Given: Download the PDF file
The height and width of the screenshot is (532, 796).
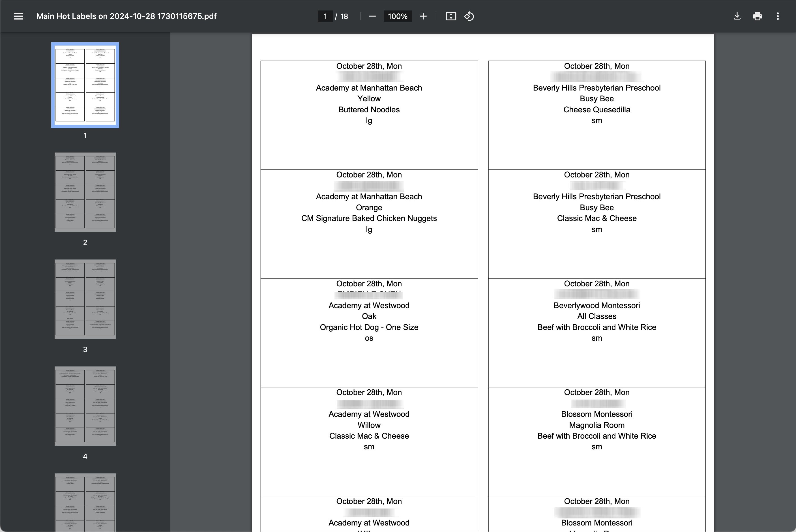Looking at the screenshot, I should coord(737,16).
